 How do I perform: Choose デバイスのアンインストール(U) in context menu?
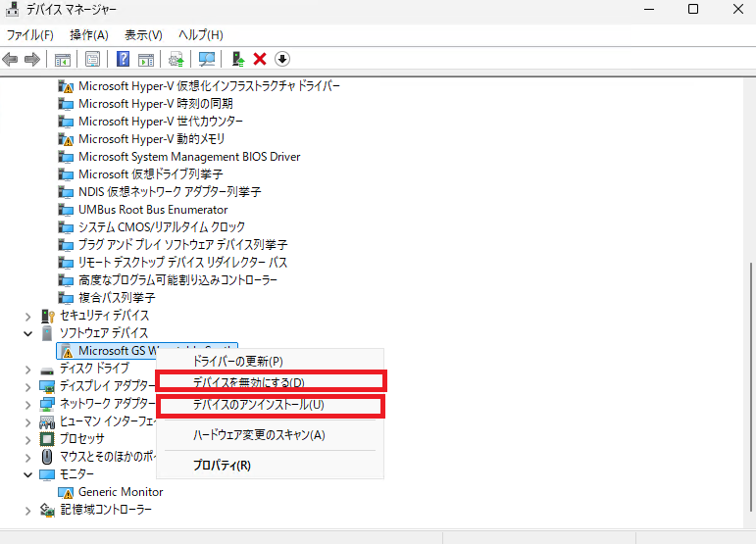pos(270,405)
